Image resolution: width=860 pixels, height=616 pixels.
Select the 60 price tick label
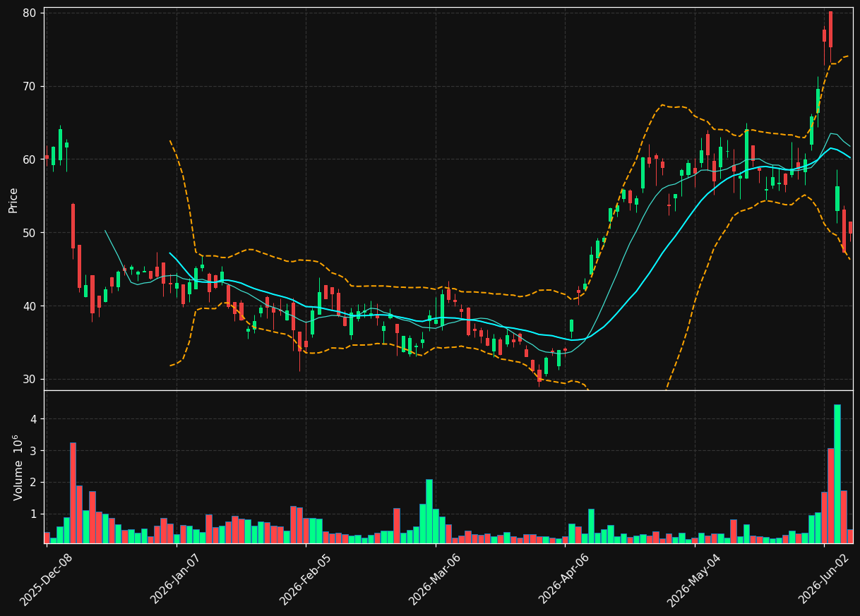point(29,159)
